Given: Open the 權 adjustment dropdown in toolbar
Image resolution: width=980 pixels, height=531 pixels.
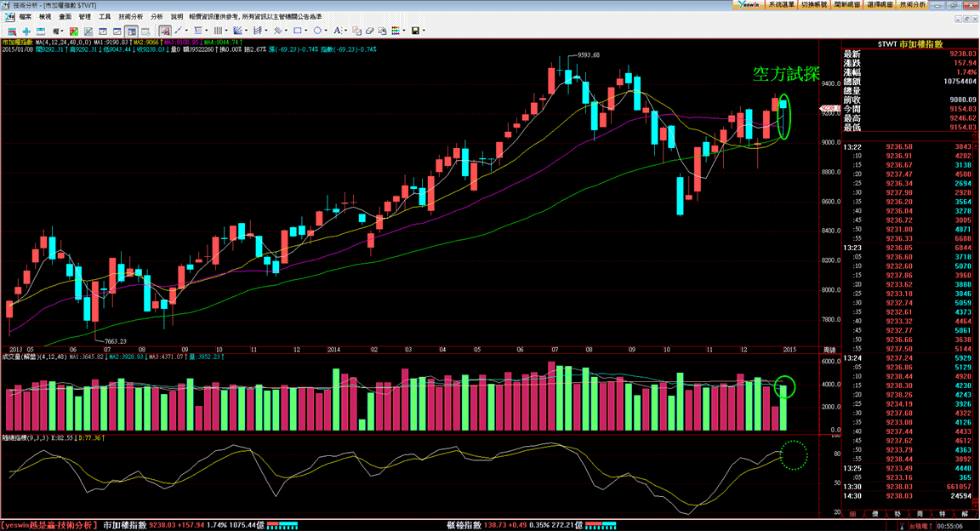Looking at the screenshot, I should pos(58,31).
